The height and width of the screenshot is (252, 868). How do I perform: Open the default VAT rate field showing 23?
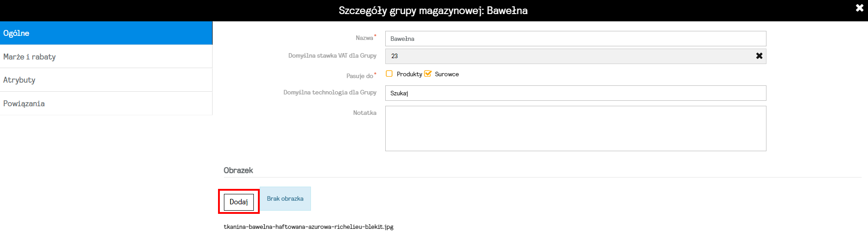(x=569, y=56)
